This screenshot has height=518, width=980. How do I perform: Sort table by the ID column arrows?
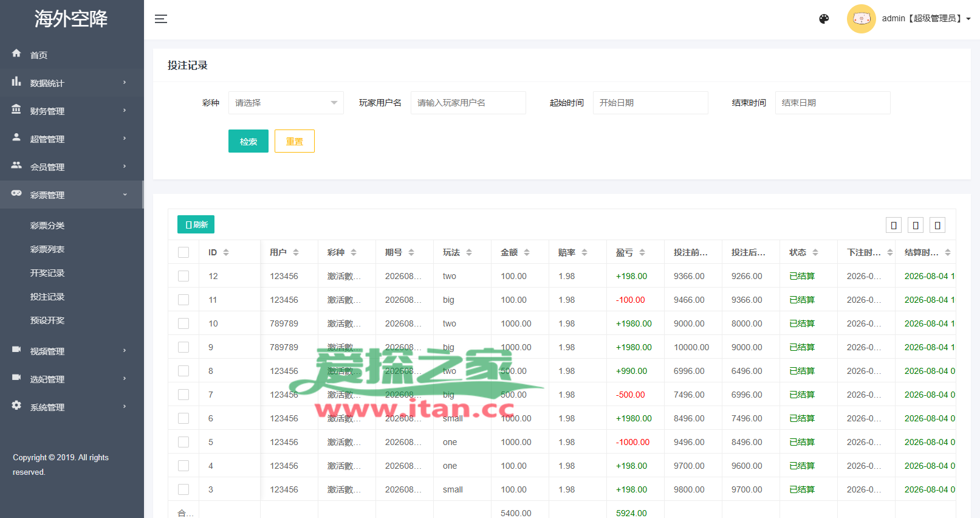tap(226, 252)
